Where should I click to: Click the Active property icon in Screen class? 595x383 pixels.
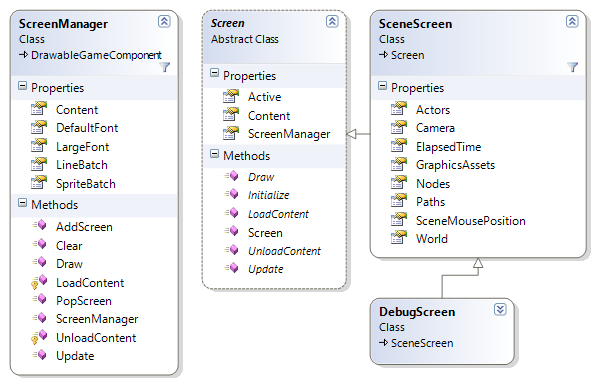click(x=231, y=96)
